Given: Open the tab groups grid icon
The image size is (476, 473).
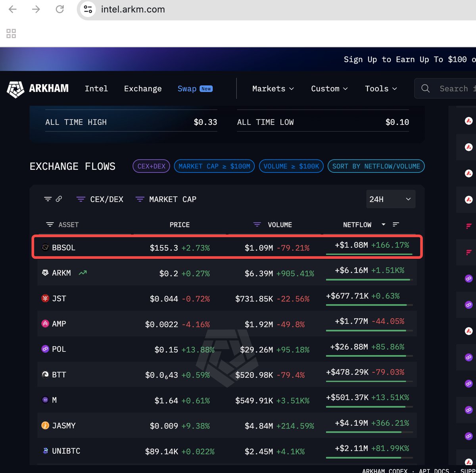Looking at the screenshot, I should click(11, 33).
